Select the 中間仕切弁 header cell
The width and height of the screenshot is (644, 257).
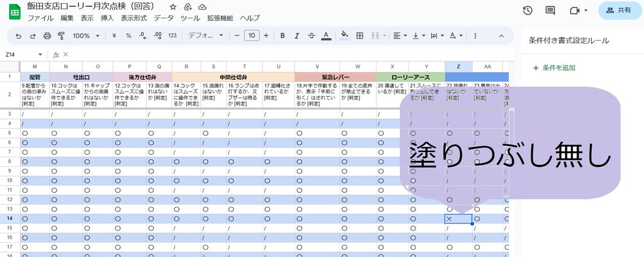[x=233, y=77]
